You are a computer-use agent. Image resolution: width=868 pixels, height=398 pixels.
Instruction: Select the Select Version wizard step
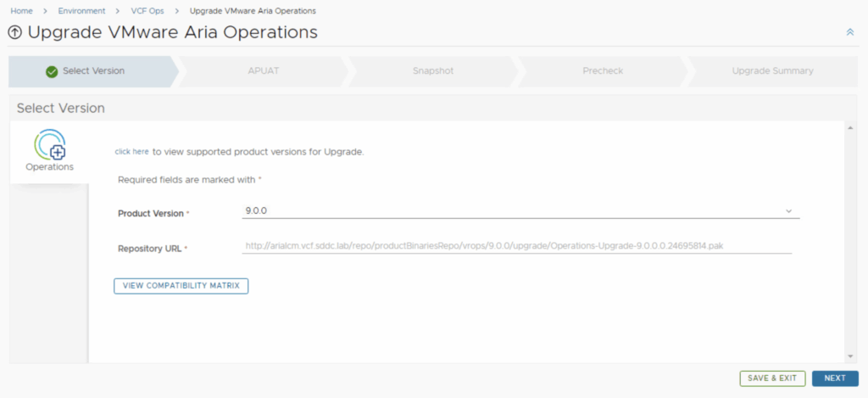click(93, 71)
